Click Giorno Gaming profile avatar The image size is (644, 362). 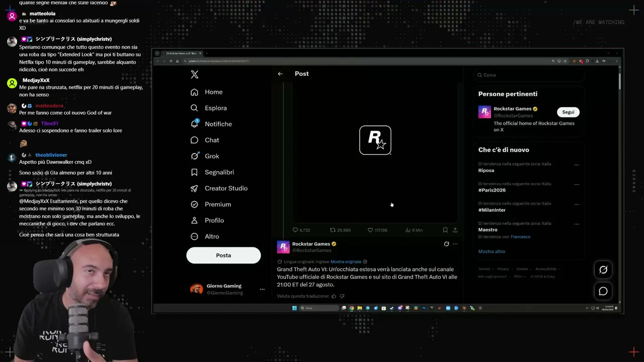[x=196, y=289]
